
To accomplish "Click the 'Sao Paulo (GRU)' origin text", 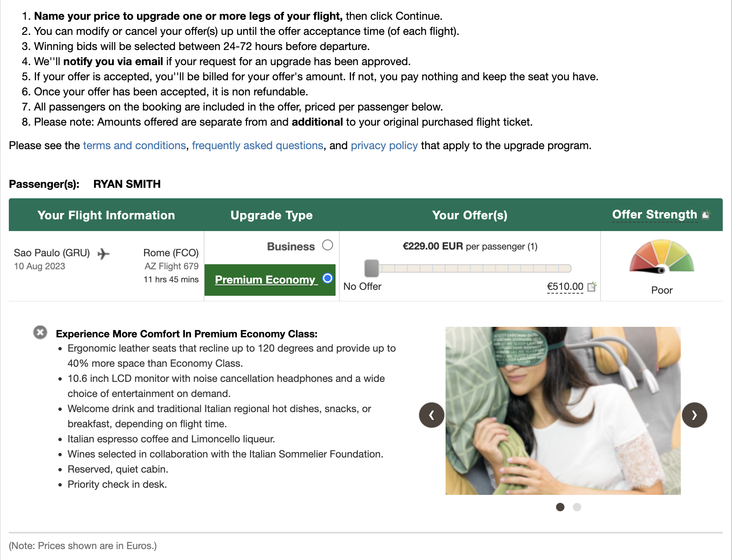I will click(x=52, y=253).
